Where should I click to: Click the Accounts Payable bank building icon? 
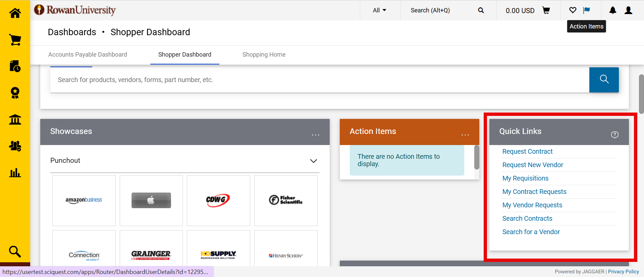(x=15, y=119)
